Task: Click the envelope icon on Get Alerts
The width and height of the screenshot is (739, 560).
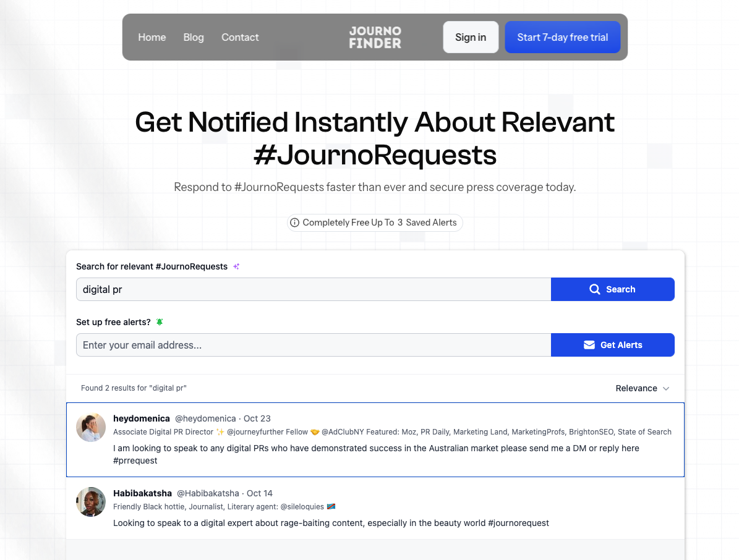Action: [589, 345]
